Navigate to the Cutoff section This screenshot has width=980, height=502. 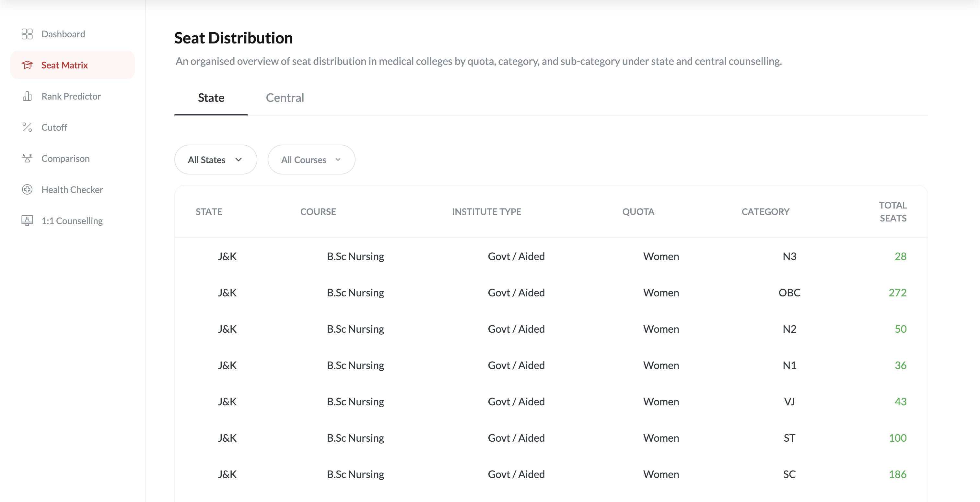[54, 127]
